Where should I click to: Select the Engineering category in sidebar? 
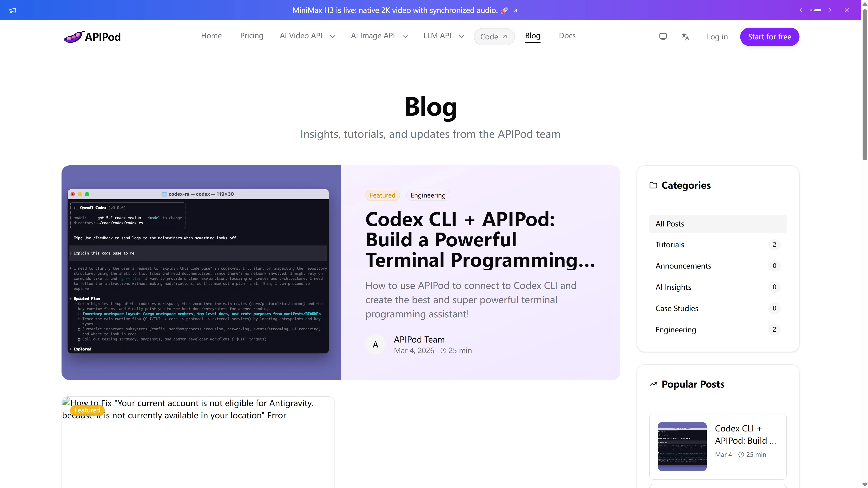(x=718, y=330)
